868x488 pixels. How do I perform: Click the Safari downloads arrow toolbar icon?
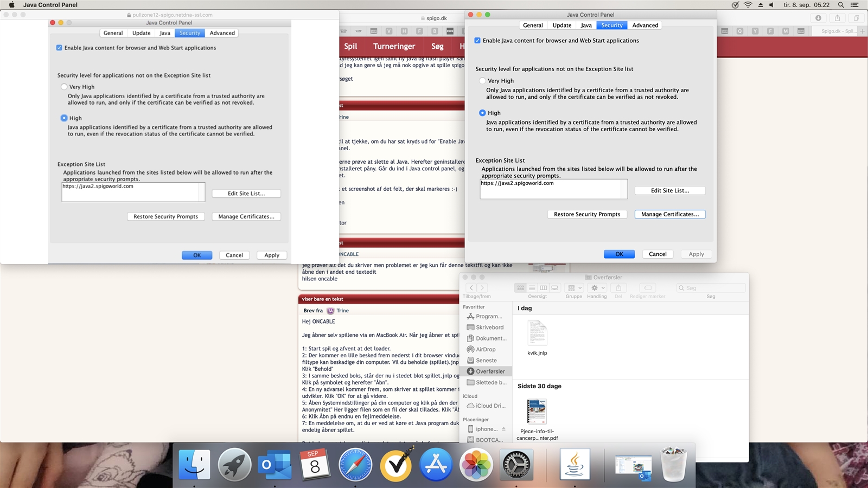pos(818,18)
